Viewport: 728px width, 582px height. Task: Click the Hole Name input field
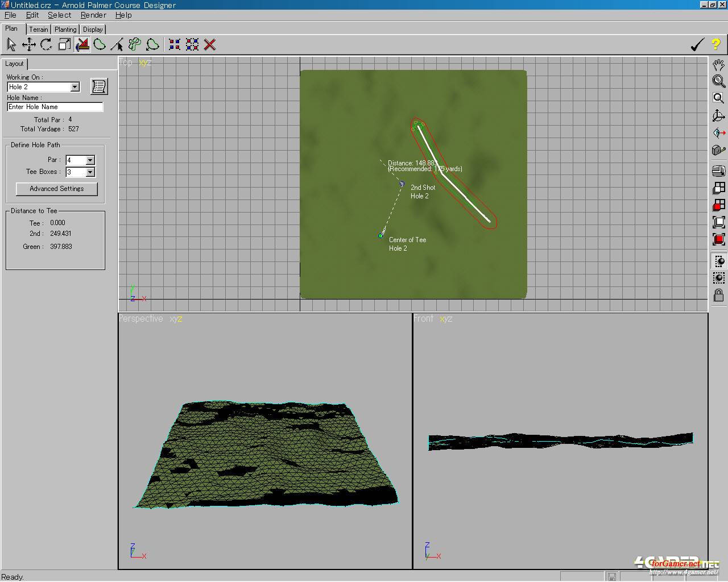point(55,107)
